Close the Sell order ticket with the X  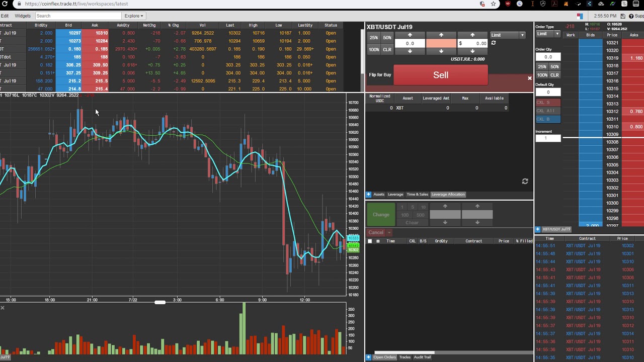click(529, 78)
